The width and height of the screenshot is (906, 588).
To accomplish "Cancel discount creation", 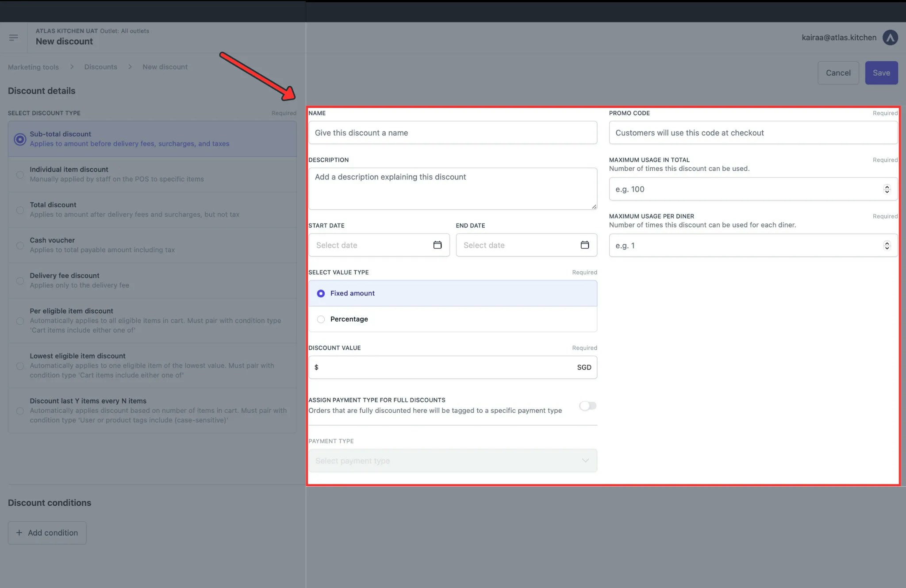I will tap(838, 73).
